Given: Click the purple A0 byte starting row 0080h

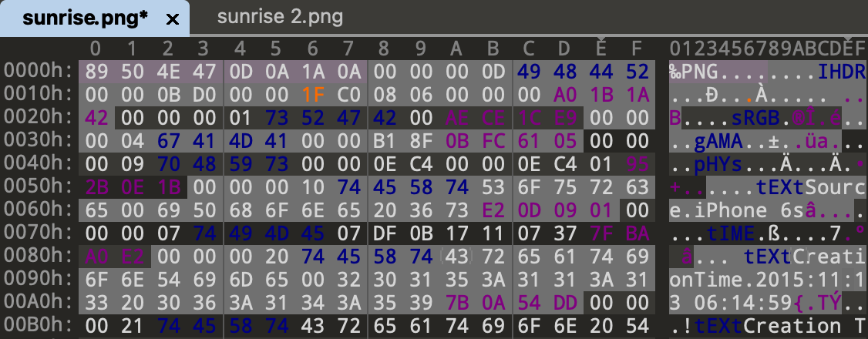Looking at the screenshot, I should click(96, 257).
